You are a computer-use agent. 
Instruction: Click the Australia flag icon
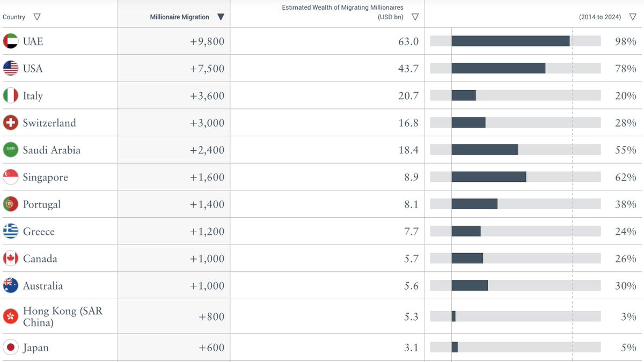[11, 286]
